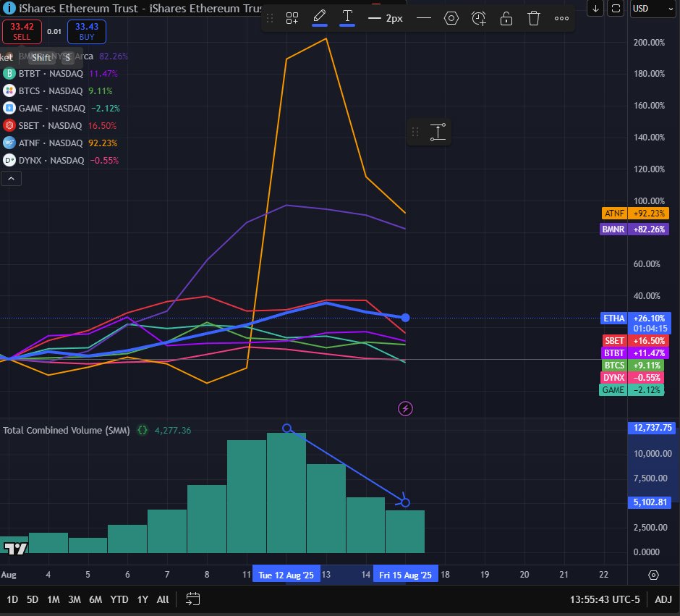Select BTBT NASDAQ legend row
This screenshot has height=616, width=680.
click(61, 74)
